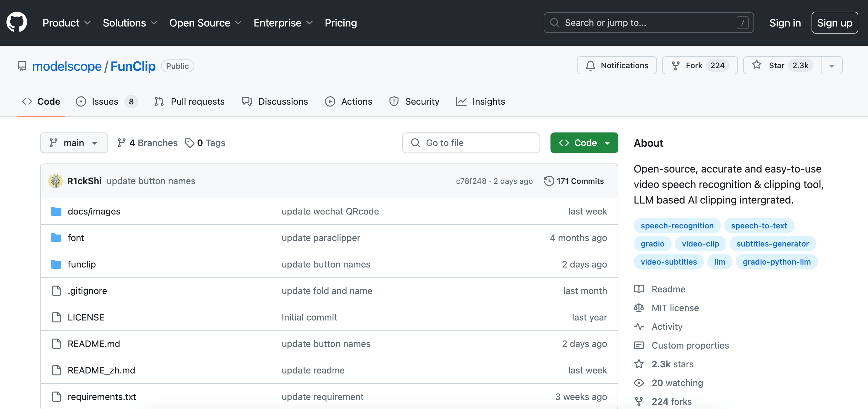Select the subtitles-generator topic tag

[772, 244]
